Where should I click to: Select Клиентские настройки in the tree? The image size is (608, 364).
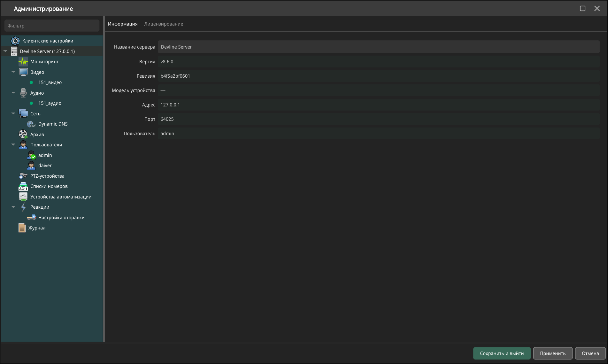(x=48, y=41)
